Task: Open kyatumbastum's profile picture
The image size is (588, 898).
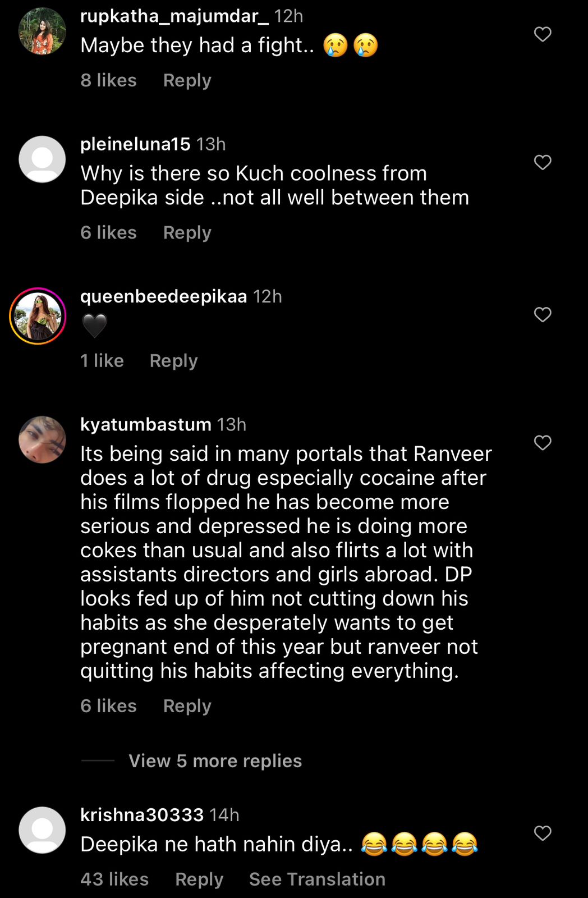Action: (x=42, y=439)
